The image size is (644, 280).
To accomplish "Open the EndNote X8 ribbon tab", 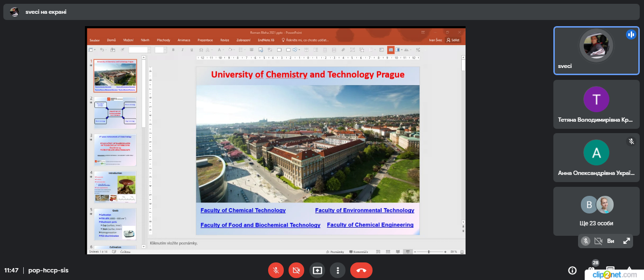I will point(266,40).
